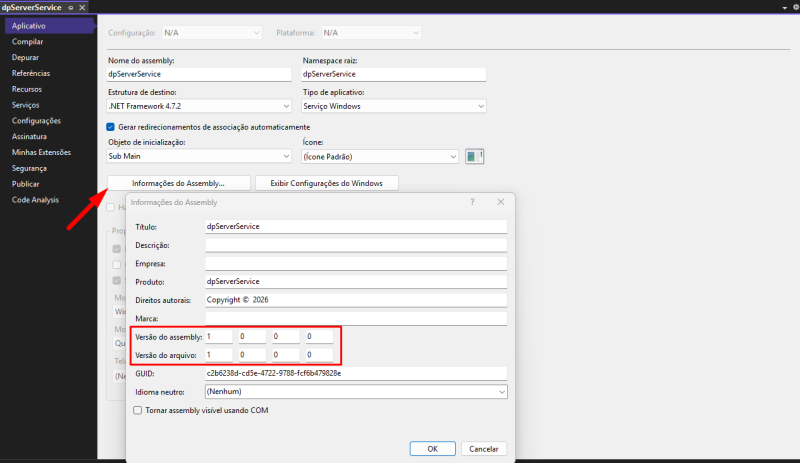The height and width of the screenshot is (463, 800).
Task: Enable Tornar assembly visível usando COM
Action: pyautogui.click(x=137, y=410)
